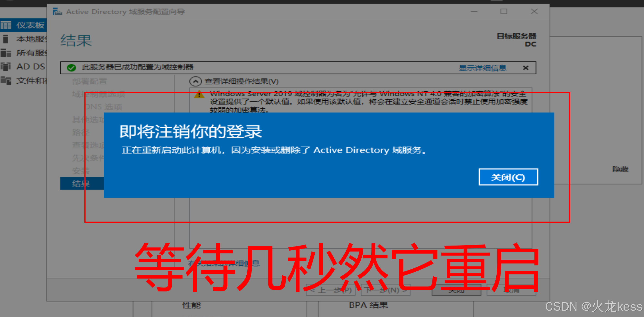Click 性能 label at bottom
This screenshot has height=317, width=644.
coord(191,305)
